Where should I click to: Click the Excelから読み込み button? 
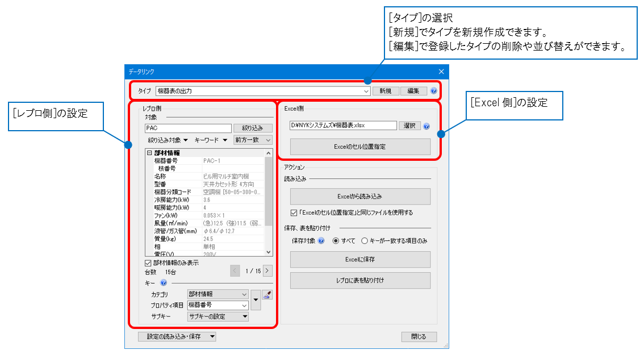pyautogui.click(x=359, y=197)
